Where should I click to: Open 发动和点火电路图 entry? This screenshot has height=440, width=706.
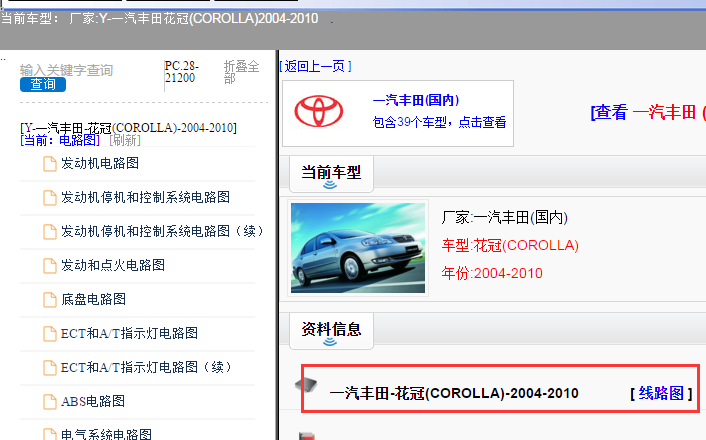(113, 265)
